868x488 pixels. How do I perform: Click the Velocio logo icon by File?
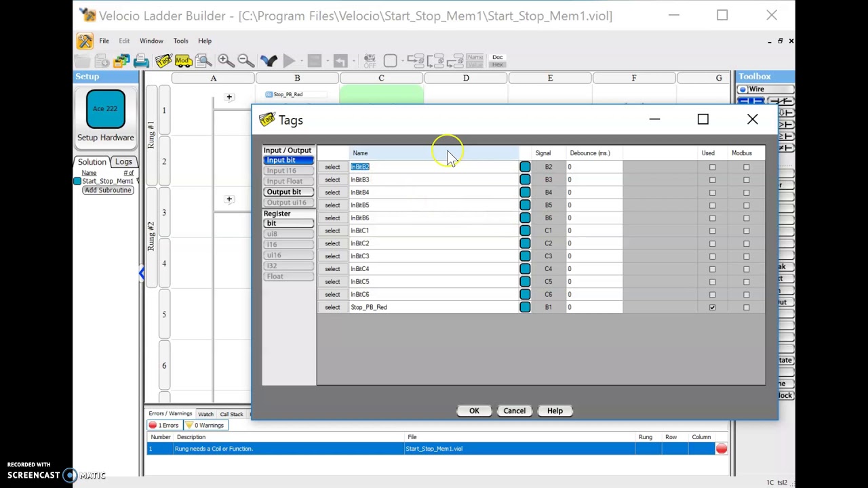tap(85, 41)
